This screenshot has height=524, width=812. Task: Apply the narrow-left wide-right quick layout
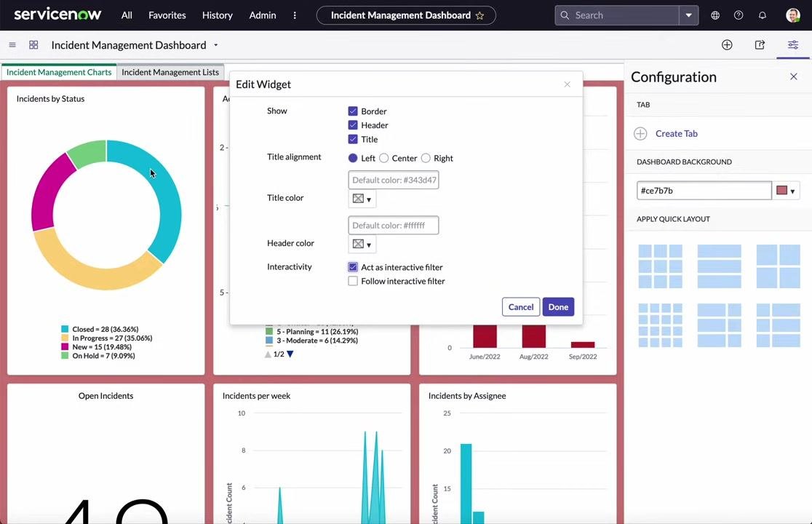(x=779, y=325)
